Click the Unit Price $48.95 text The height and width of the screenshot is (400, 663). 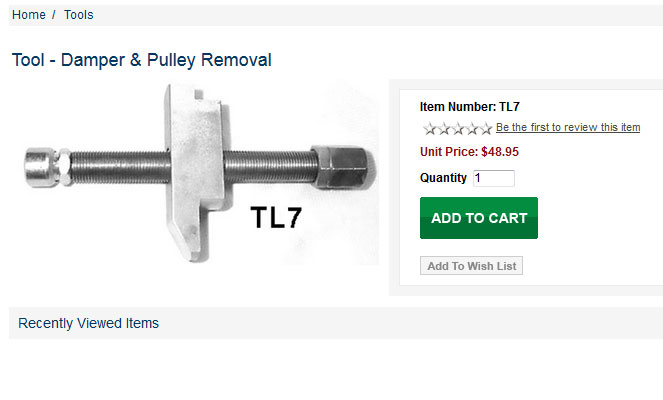click(469, 152)
